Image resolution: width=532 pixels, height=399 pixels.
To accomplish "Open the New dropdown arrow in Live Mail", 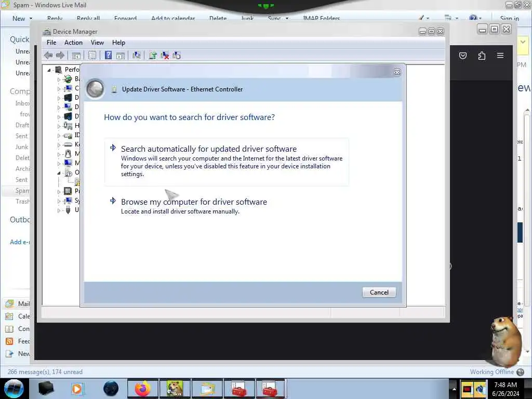I will tap(31, 18).
